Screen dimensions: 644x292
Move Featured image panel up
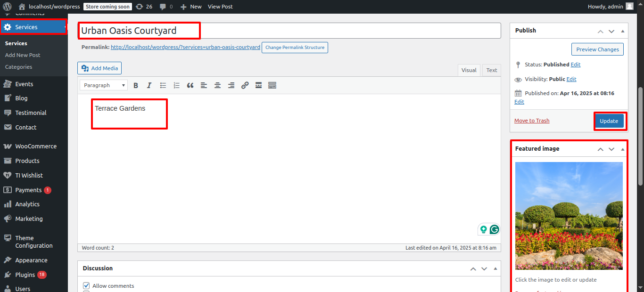[x=600, y=149]
